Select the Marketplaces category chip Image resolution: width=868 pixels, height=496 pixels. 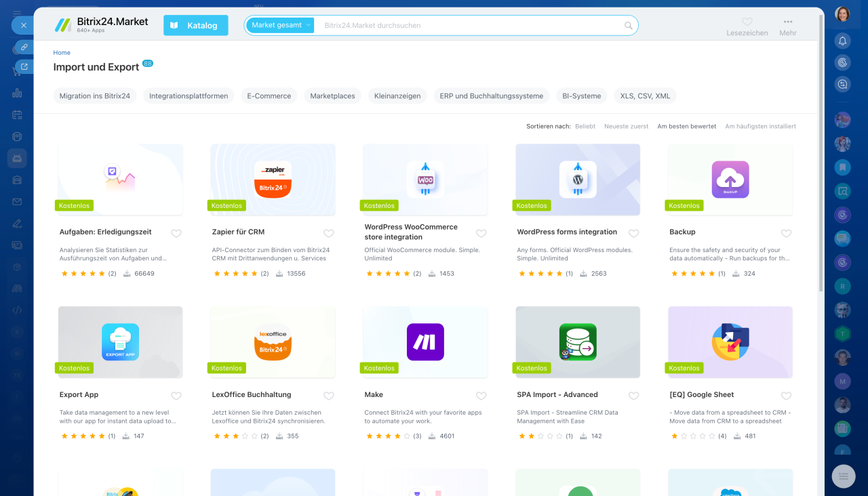(333, 96)
